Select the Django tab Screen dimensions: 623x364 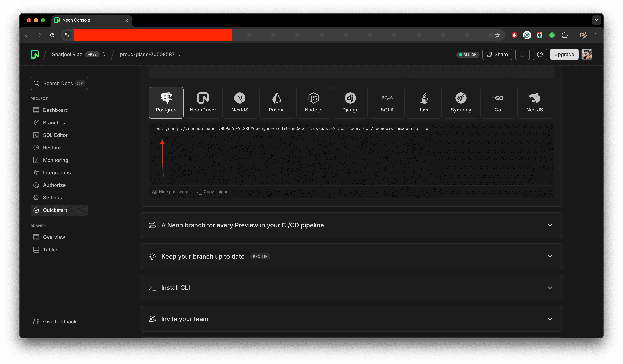tap(350, 103)
